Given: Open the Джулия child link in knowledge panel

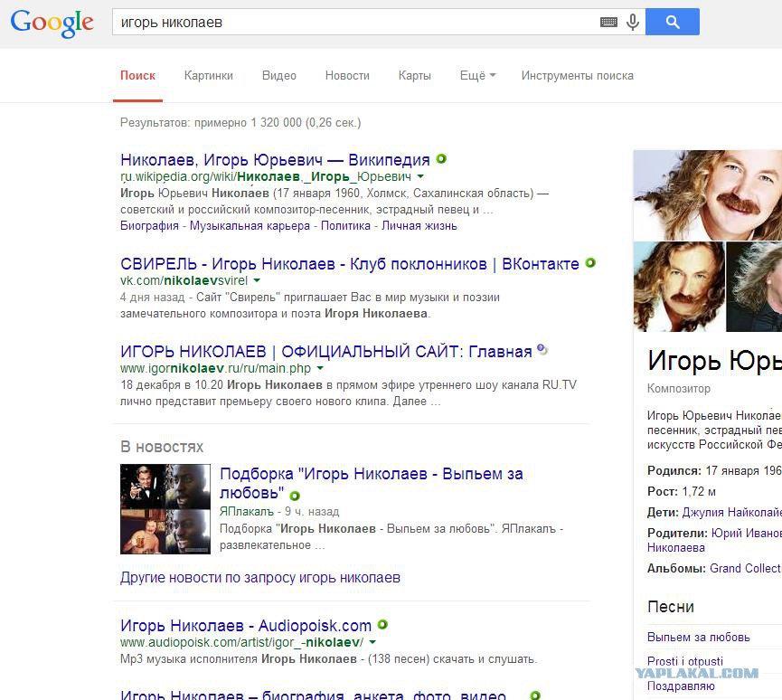Looking at the screenshot, I should (731, 513).
